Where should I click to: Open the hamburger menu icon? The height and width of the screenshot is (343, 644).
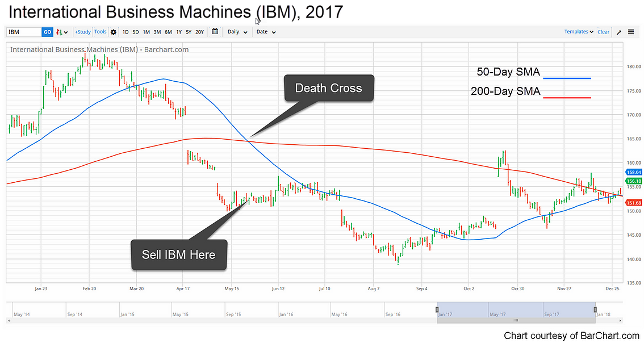click(632, 32)
